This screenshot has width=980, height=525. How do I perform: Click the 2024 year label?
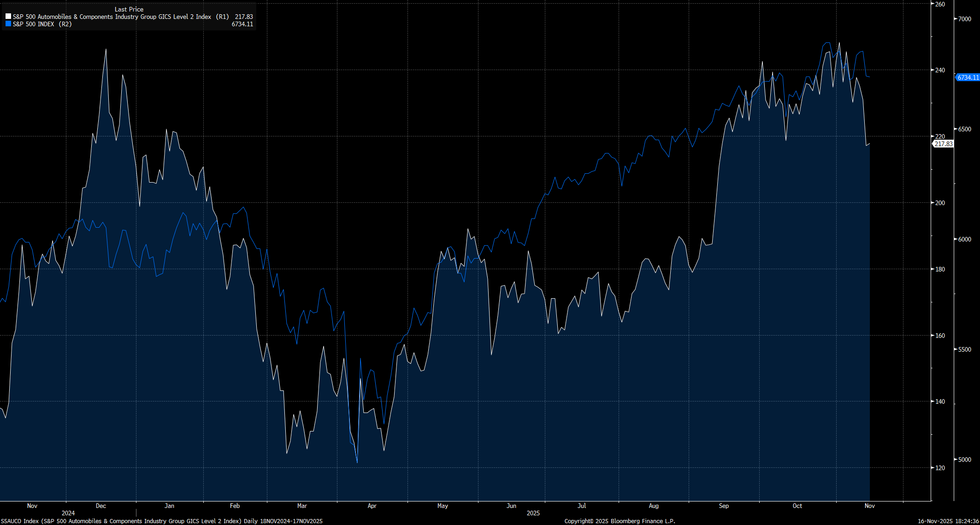pyautogui.click(x=68, y=513)
